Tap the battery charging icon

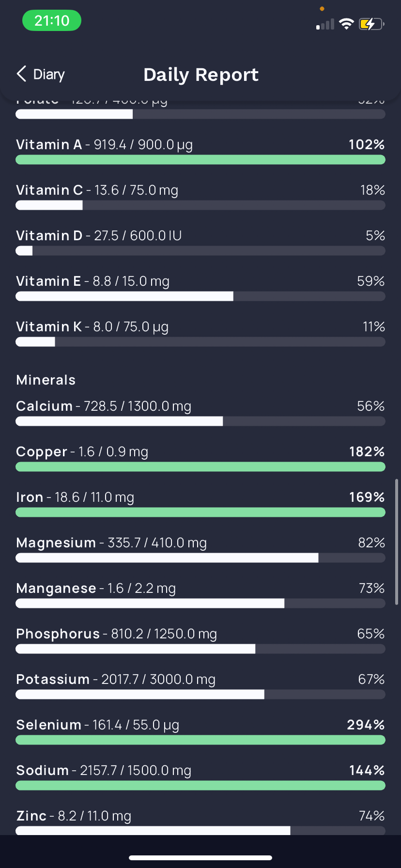click(x=371, y=24)
